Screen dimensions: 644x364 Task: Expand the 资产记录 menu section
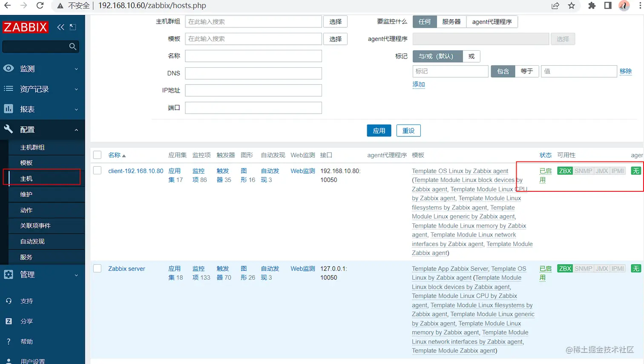(x=43, y=89)
